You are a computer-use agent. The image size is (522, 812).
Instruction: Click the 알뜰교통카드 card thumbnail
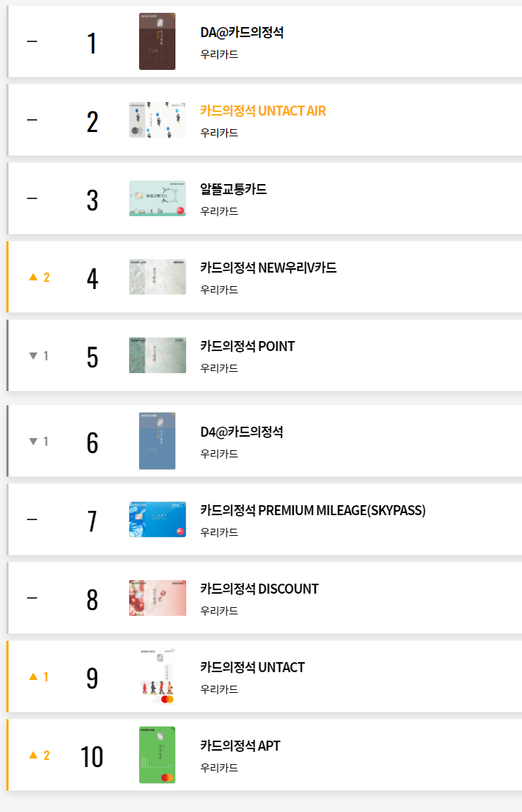(157, 198)
